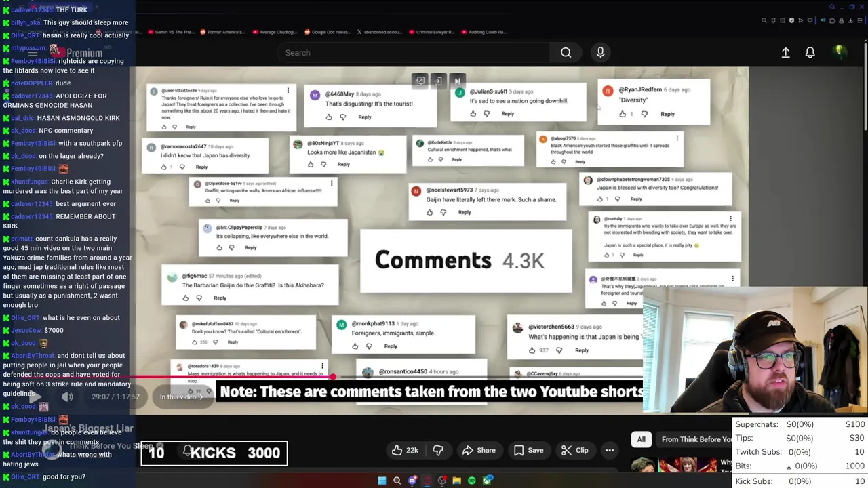The image size is (868, 488).
Task: Mute the video using speaker icon
Action: [x=67, y=396]
